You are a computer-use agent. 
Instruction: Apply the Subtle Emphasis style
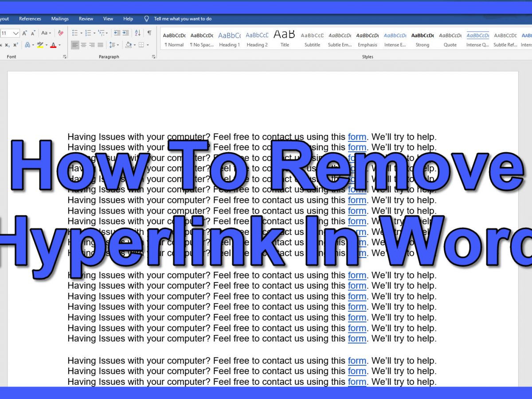340,39
